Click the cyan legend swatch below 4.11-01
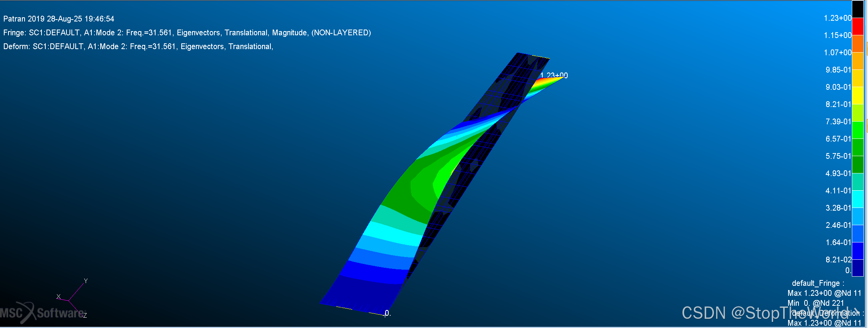 [x=858, y=199]
